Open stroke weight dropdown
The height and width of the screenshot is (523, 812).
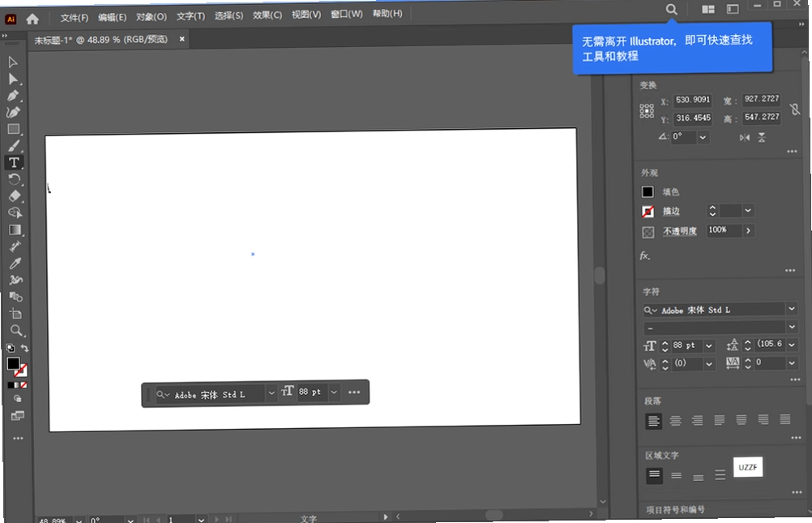748,211
